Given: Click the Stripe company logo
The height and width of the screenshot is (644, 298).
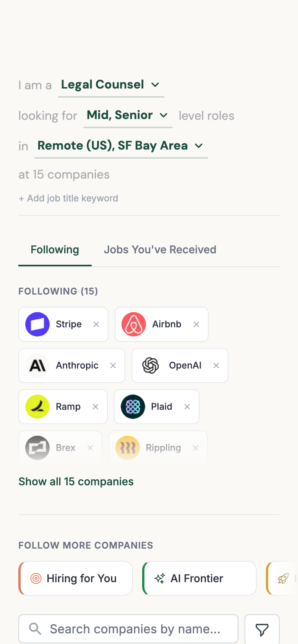Looking at the screenshot, I should 37,324.
